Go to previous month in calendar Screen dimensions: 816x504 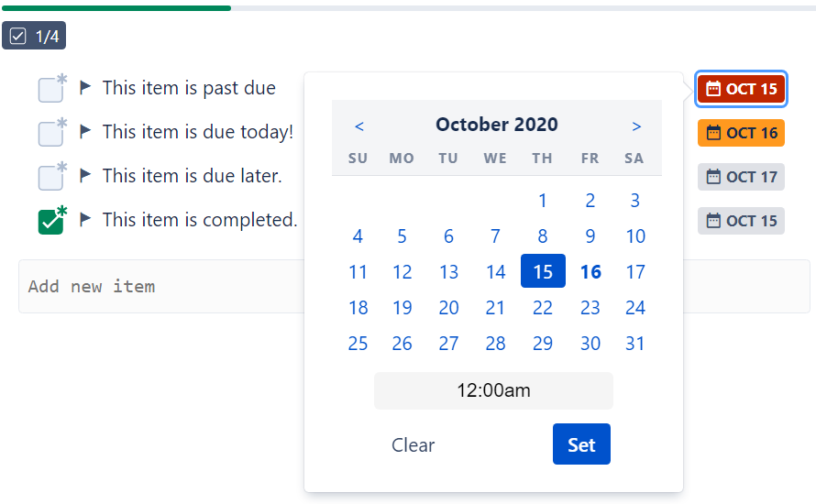359,126
